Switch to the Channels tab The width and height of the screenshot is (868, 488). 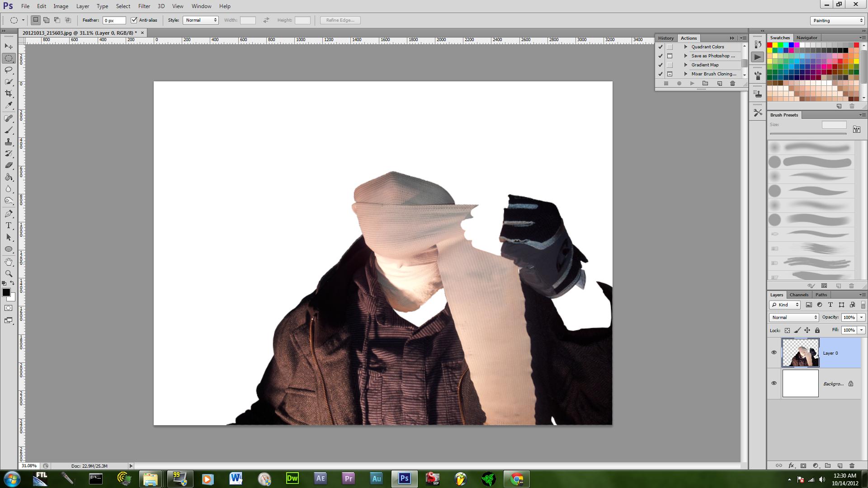pyautogui.click(x=799, y=295)
